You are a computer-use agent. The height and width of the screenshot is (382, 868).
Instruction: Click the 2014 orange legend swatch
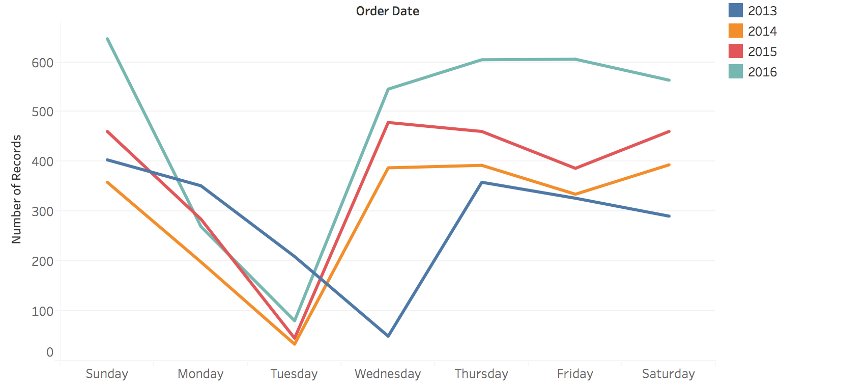[x=735, y=31]
